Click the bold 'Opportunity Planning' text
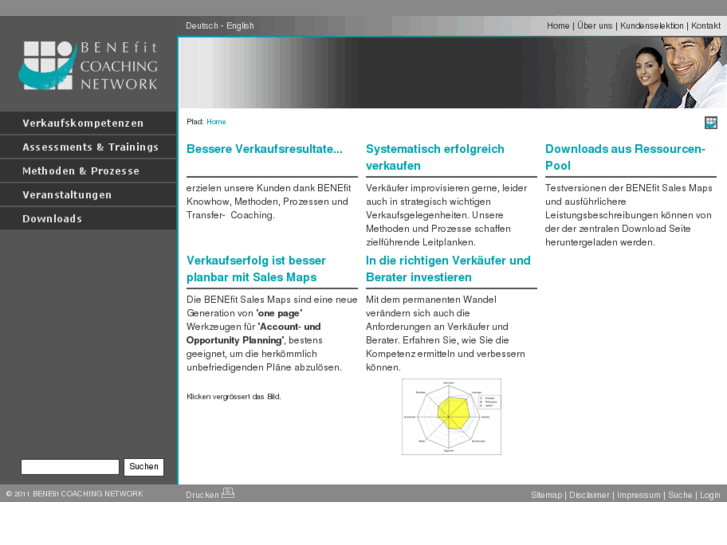Viewport: 727px width, 545px height. [234, 340]
